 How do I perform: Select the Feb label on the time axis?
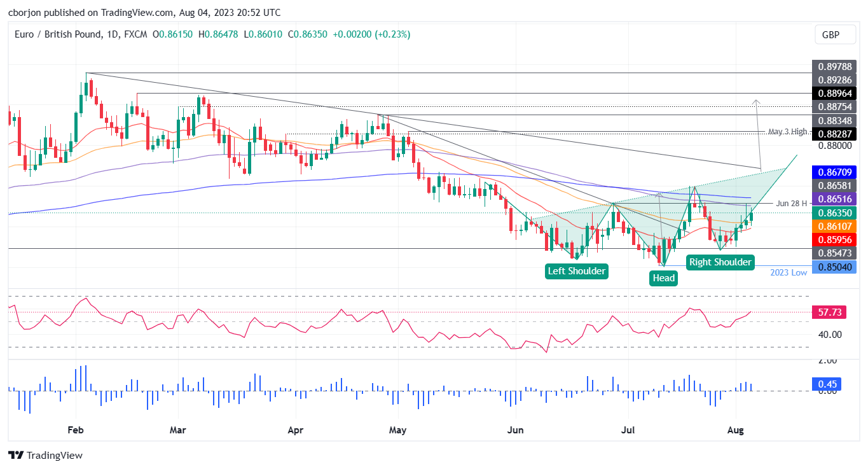click(75, 430)
